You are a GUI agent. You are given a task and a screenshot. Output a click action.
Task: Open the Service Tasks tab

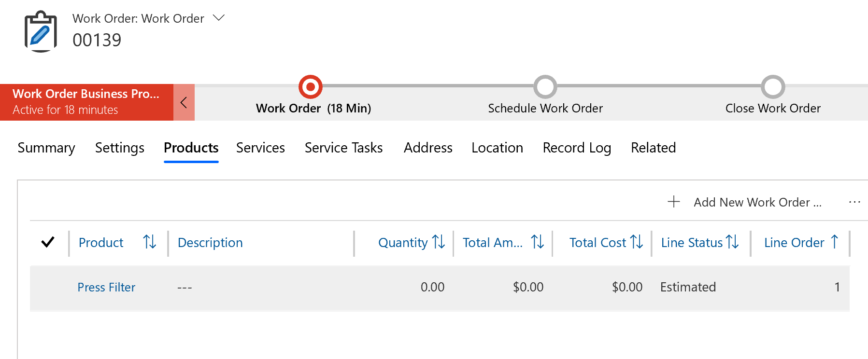(x=343, y=148)
